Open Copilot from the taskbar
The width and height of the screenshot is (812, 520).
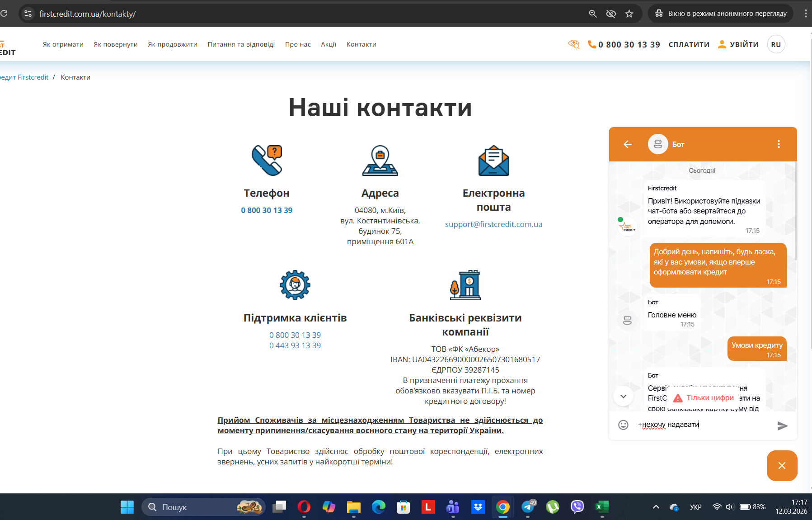point(329,507)
